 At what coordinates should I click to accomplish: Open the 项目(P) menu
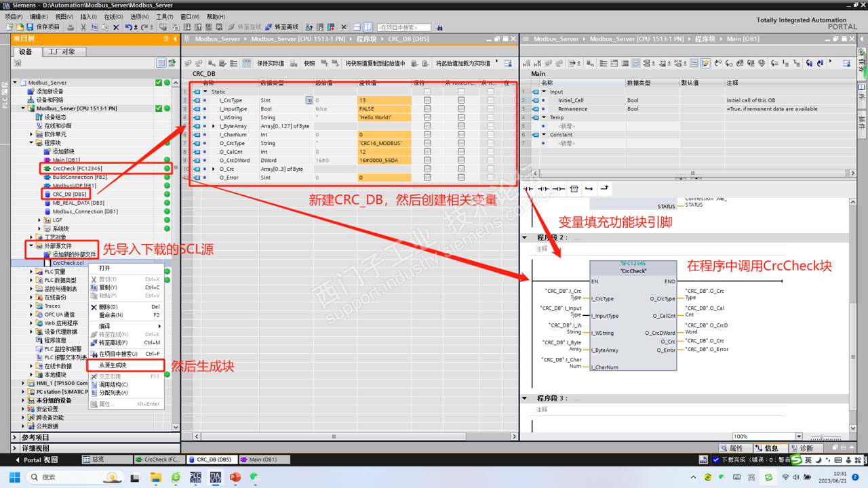coord(14,16)
